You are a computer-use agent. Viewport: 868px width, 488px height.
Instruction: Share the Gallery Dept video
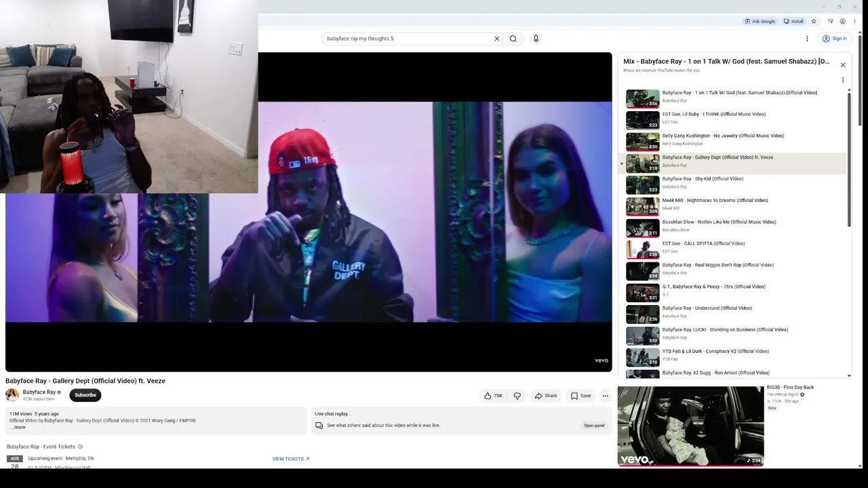pyautogui.click(x=546, y=396)
